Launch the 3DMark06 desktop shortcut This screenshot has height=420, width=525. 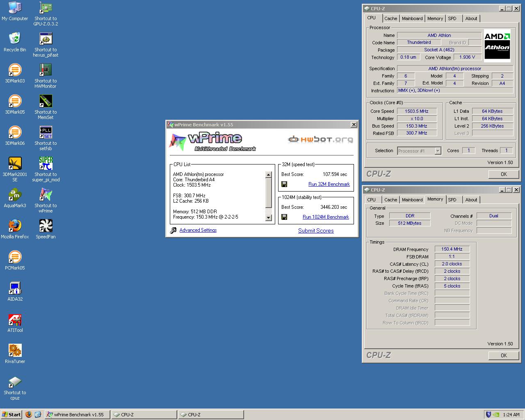coord(15,136)
